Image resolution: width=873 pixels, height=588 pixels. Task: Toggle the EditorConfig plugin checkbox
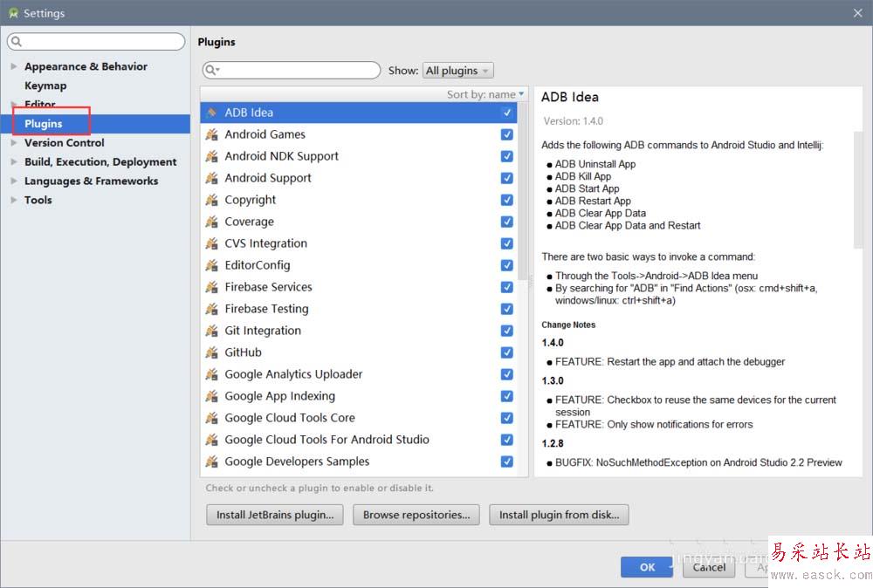click(506, 265)
